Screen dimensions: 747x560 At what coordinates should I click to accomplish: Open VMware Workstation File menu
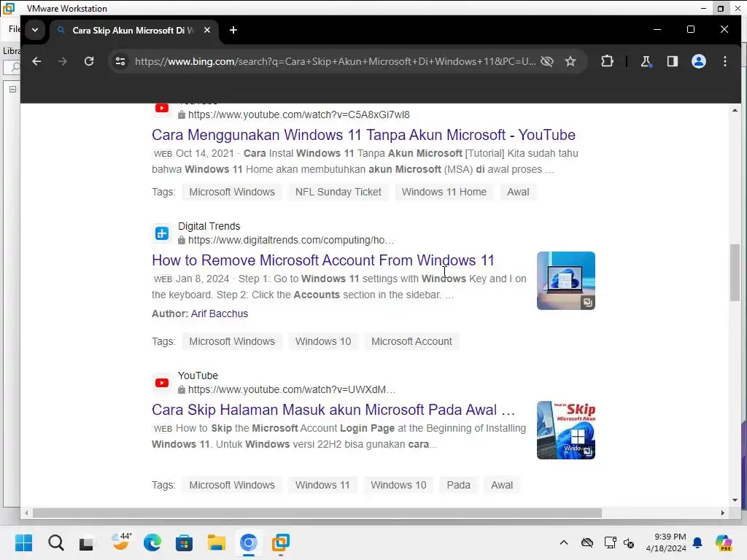[x=13, y=29]
